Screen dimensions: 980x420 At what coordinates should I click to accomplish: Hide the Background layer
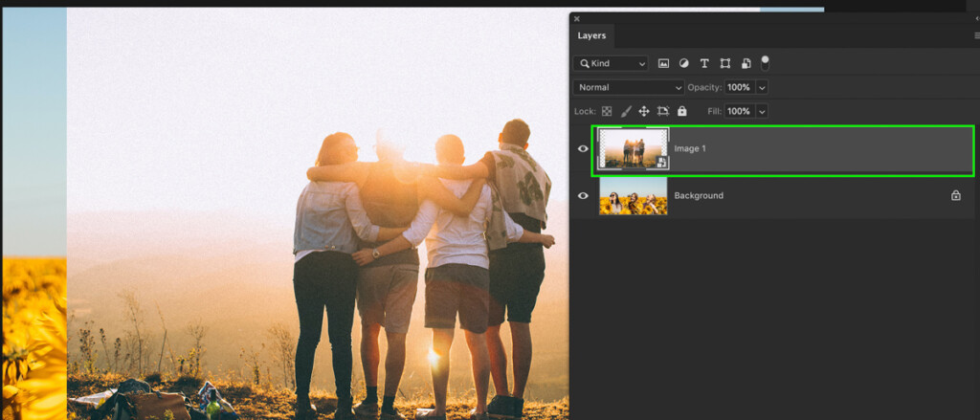pos(583,195)
